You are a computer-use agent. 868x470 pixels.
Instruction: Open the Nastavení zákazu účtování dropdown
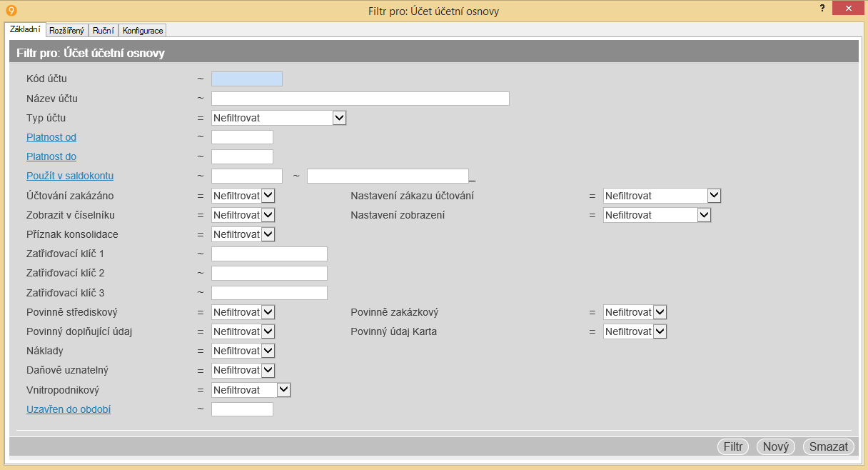[662, 196]
